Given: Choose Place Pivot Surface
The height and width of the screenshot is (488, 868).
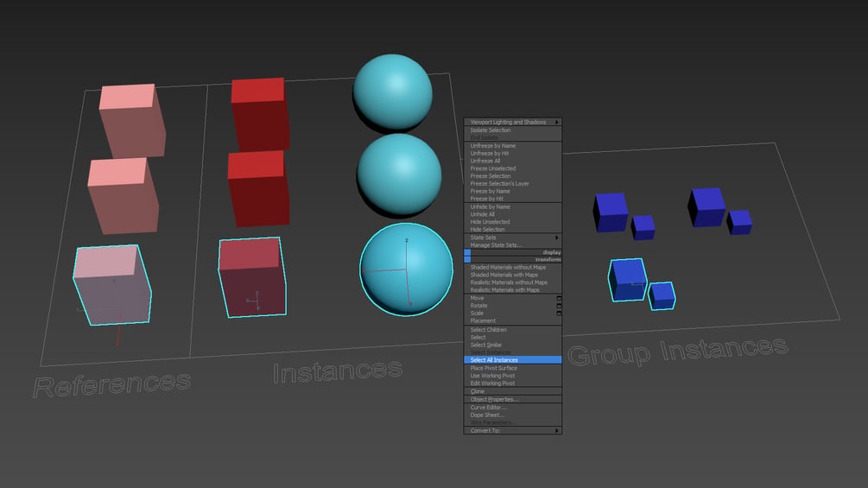Looking at the screenshot, I should coord(494,368).
